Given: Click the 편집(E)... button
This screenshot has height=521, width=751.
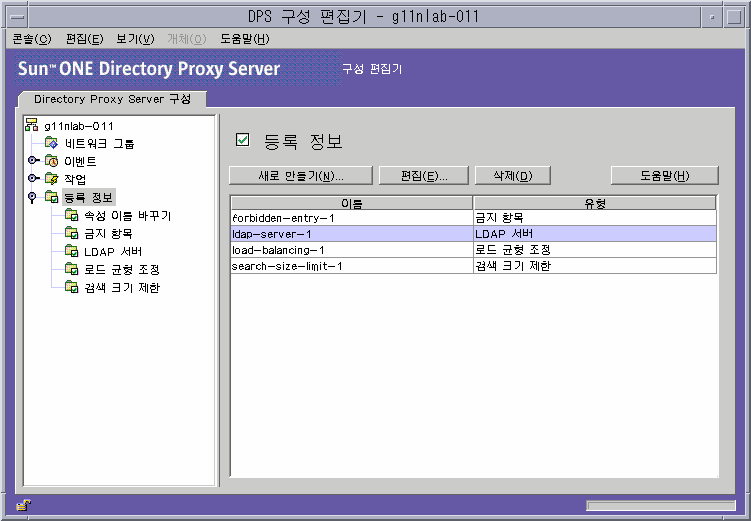Looking at the screenshot, I should click(423, 176).
